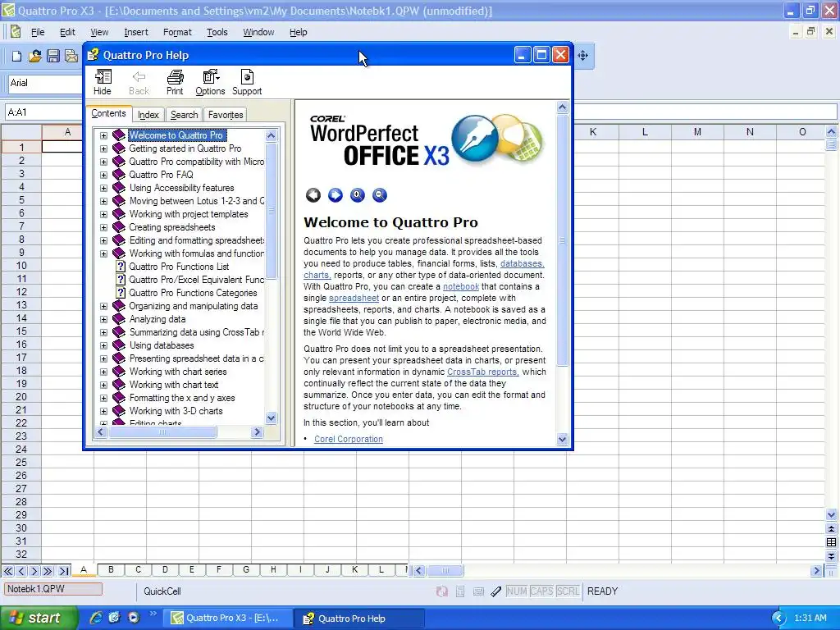Click row header 25 in spreadsheet

pos(21,463)
